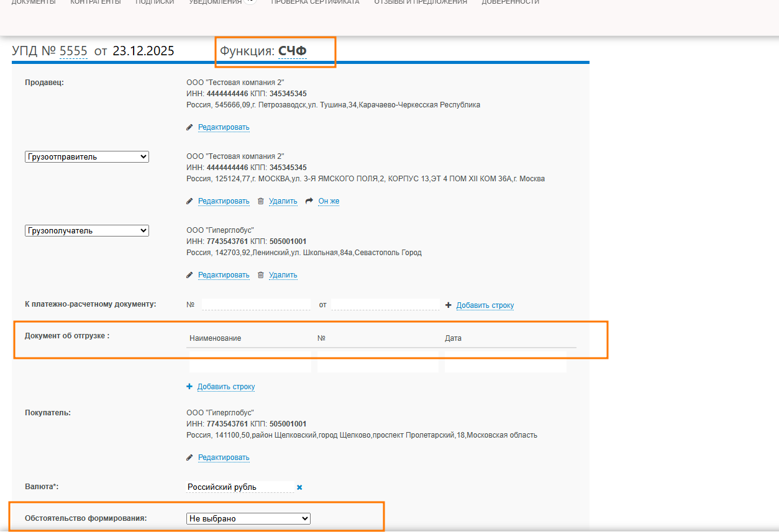Click the pencil icon in Грузополучатель row
This screenshot has height=532, width=779.
[x=190, y=275]
